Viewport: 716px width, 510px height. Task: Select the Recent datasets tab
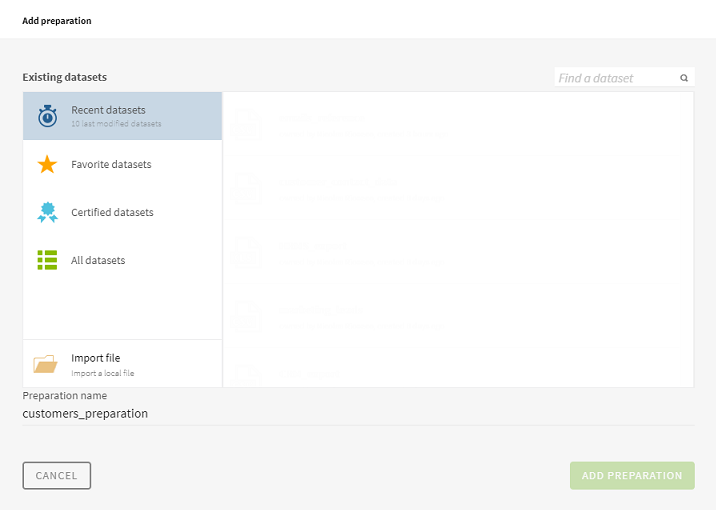pos(122,115)
